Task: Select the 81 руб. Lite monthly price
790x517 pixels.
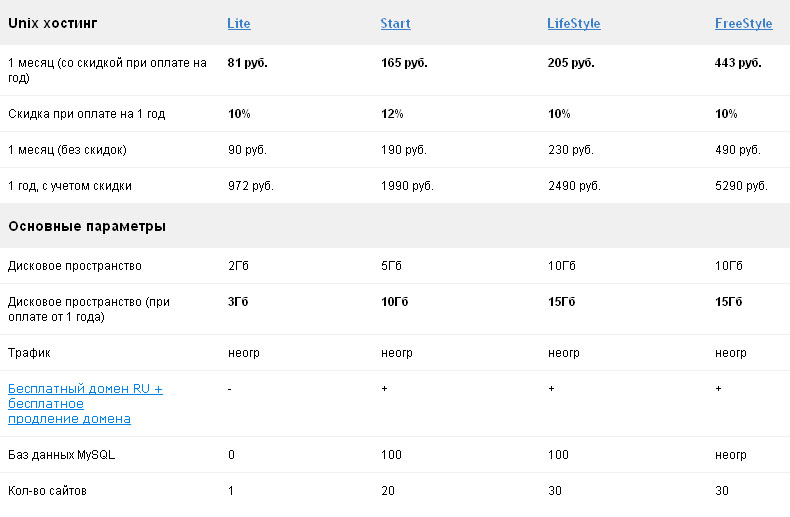Action: coord(247,63)
